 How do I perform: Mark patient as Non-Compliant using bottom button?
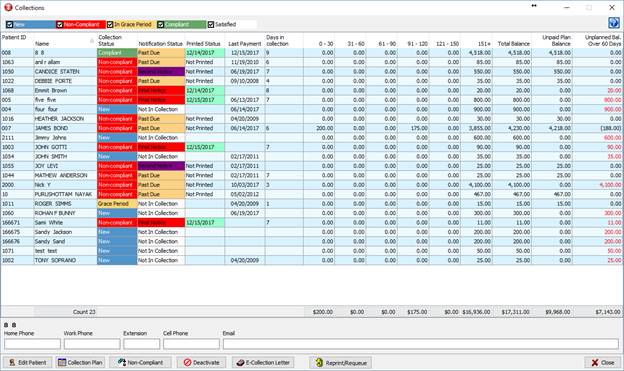[x=140, y=362]
